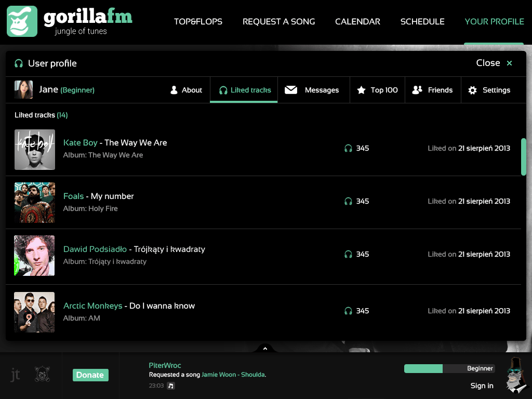This screenshot has height=399, width=532.
Task: Switch to the Messages tab
Action: 313,90
